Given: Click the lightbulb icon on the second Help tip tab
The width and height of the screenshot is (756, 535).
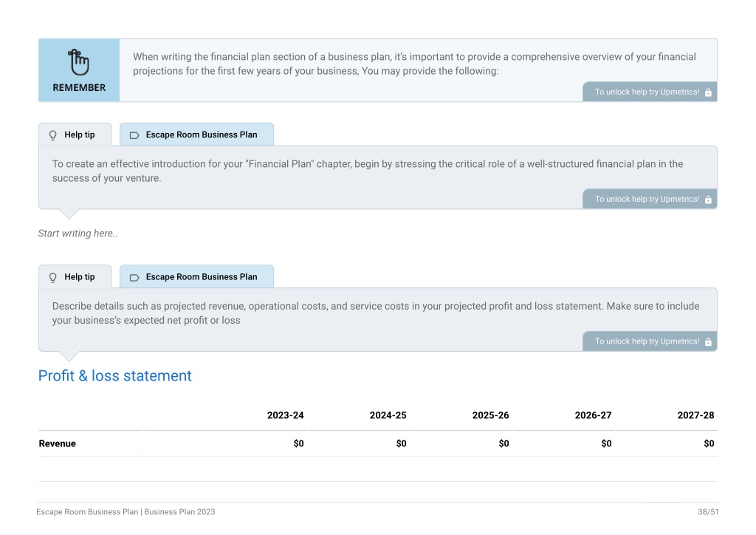Looking at the screenshot, I should [53, 277].
